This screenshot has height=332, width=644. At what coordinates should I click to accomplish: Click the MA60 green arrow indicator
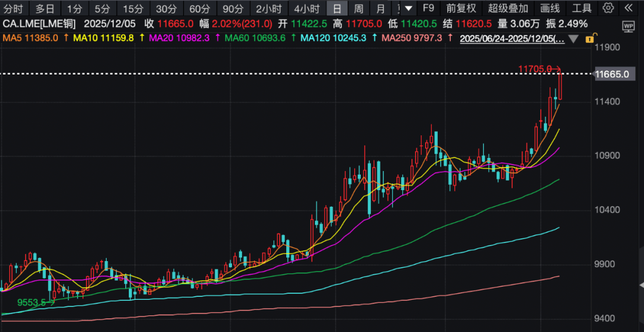coord(293,38)
